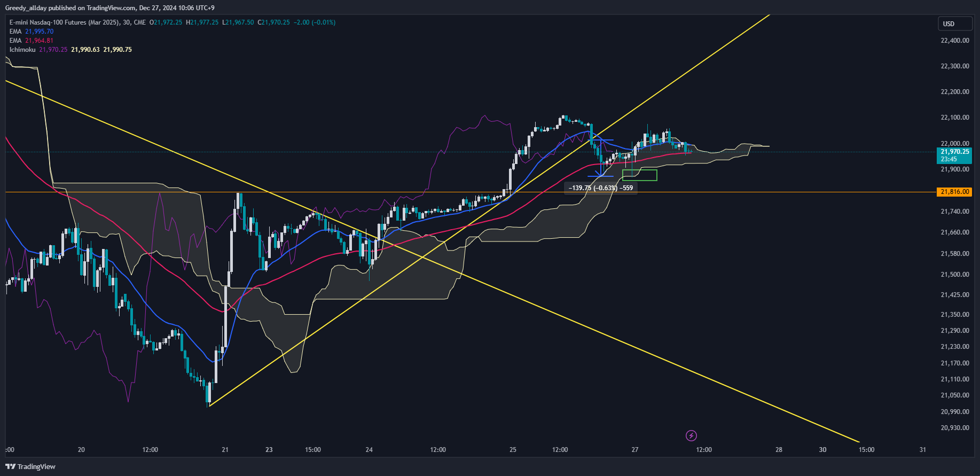This screenshot has width=980, height=476.
Task: Click the red EMA 21,964.81 legend entry
Action: click(32, 41)
